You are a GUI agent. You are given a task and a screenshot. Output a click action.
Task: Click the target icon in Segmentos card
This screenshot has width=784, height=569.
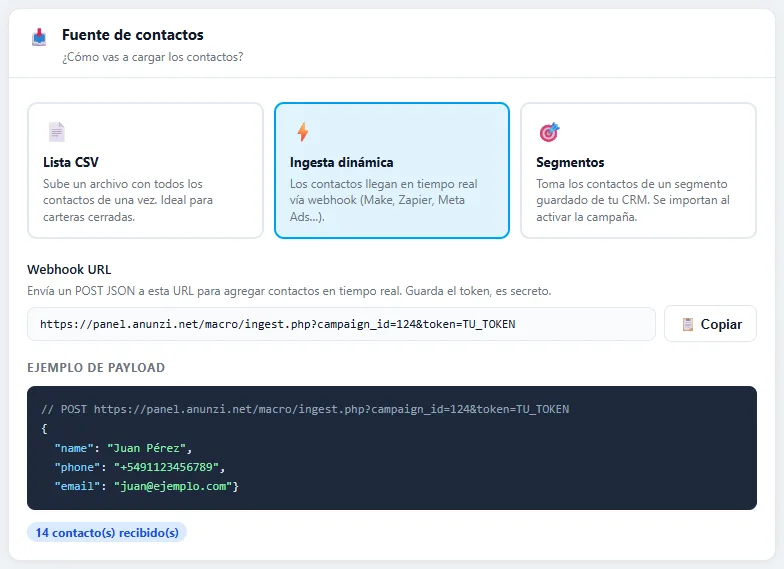tap(549, 132)
